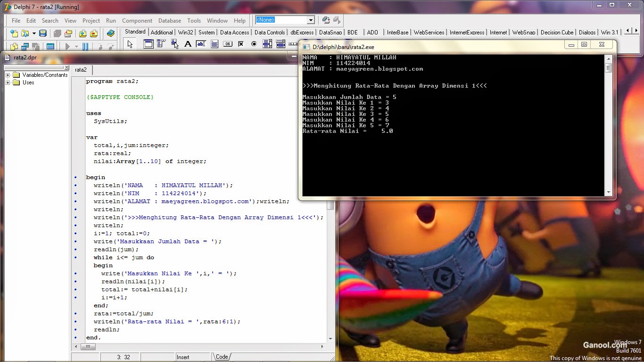
Task: Toggle breakpoint on readln(nilai[i]) line
Action: 75,281
